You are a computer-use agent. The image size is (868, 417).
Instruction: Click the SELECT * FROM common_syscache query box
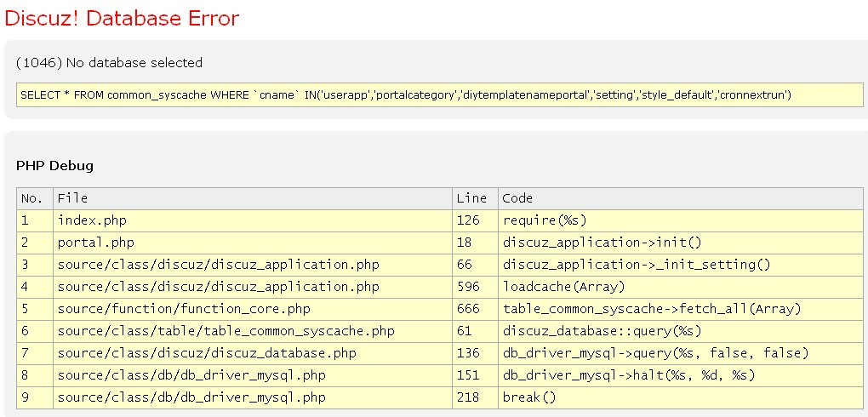[x=440, y=94]
